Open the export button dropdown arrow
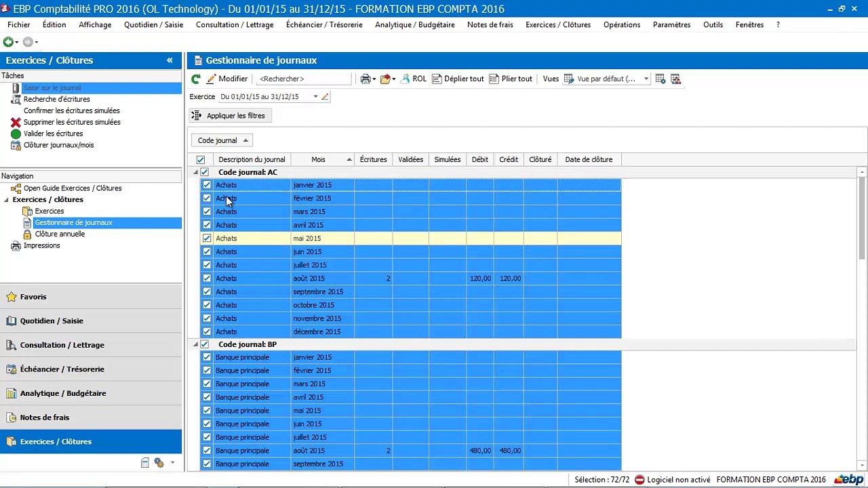 (393, 79)
